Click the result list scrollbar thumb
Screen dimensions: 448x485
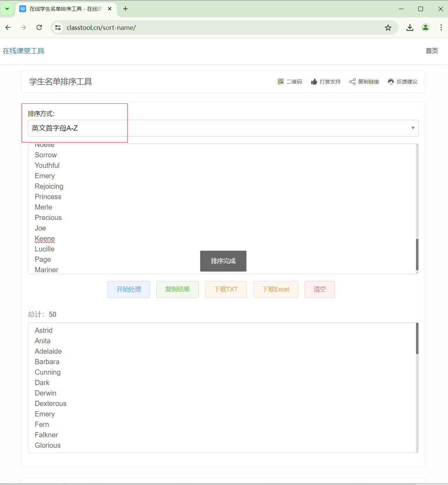click(417, 338)
